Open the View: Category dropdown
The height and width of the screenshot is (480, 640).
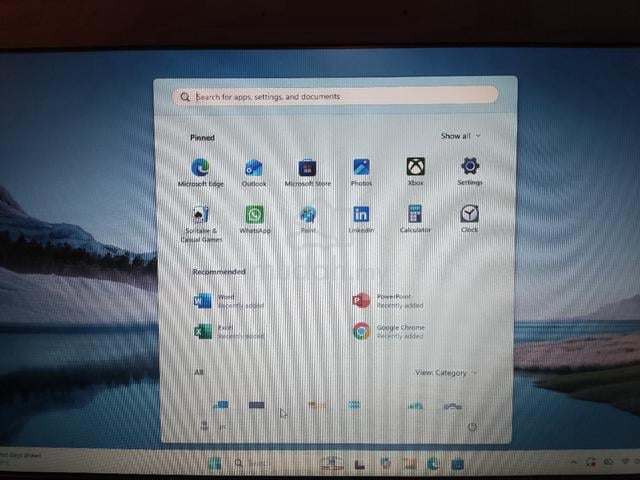[446, 373]
